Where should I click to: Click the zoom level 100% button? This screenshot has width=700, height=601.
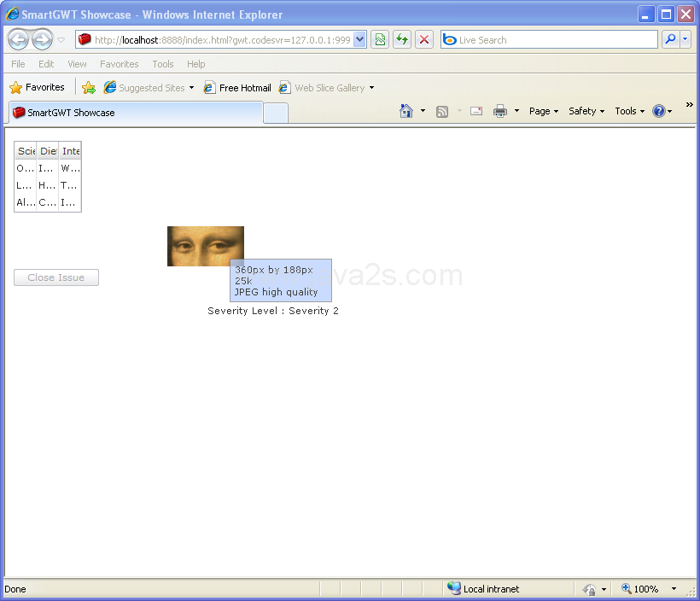click(x=640, y=589)
